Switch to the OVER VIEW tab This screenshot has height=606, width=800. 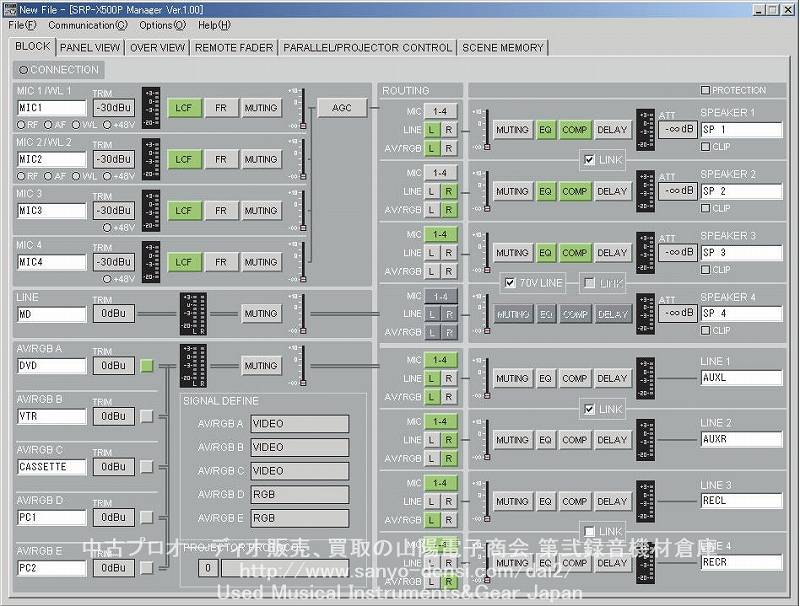157,47
